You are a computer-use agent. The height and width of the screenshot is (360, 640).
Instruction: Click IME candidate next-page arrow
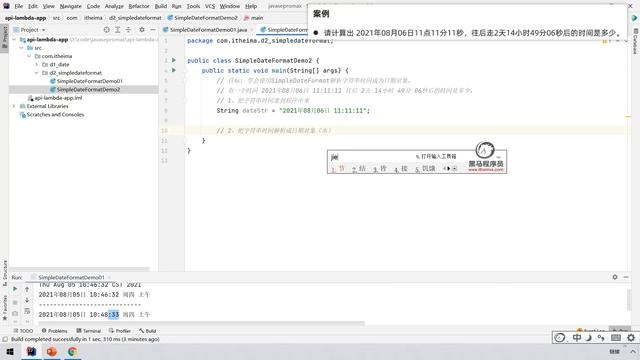pyautogui.click(x=449, y=168)
